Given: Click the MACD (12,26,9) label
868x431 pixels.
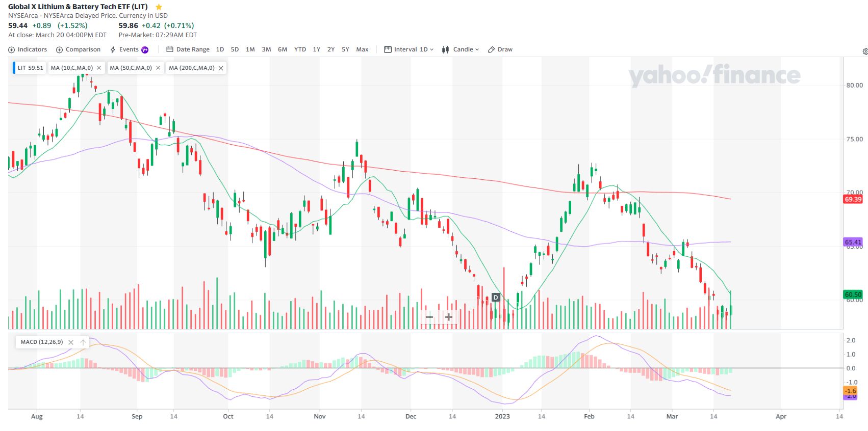Looking at the screenshot, I should pyautogui.click(x=42, y=342).
